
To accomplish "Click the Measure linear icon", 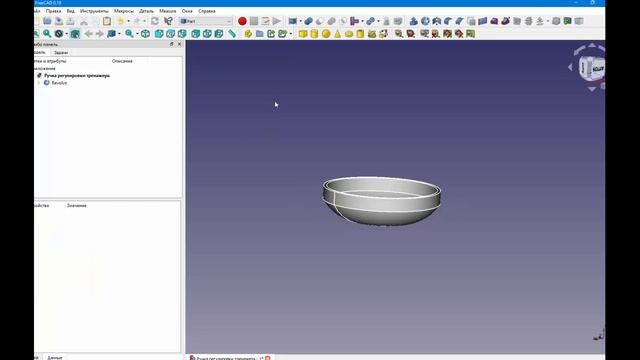I will [399, 34].
